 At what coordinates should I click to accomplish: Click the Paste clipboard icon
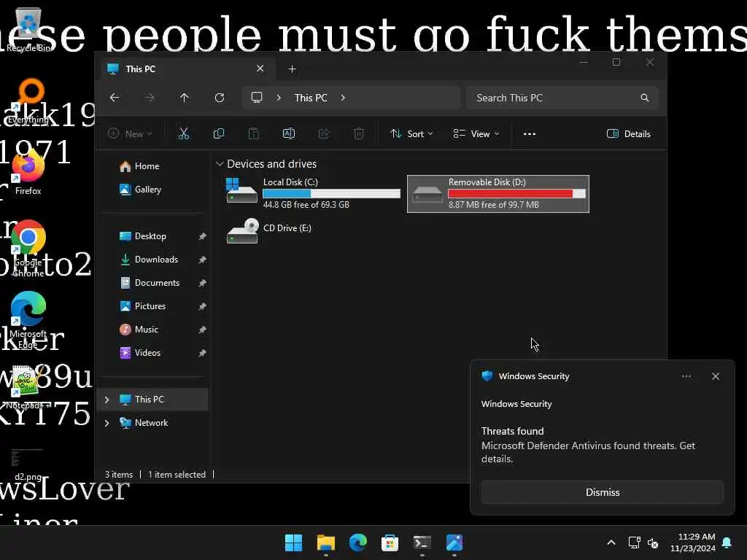pyautogui.click(x=254, y=134)
